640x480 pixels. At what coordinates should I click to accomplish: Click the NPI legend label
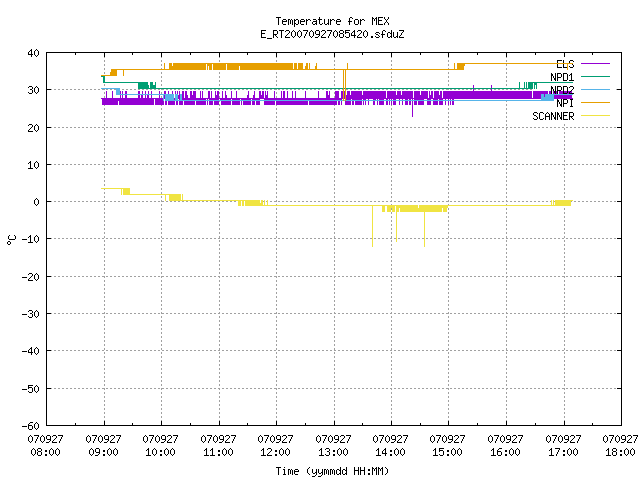coord(565,103)
